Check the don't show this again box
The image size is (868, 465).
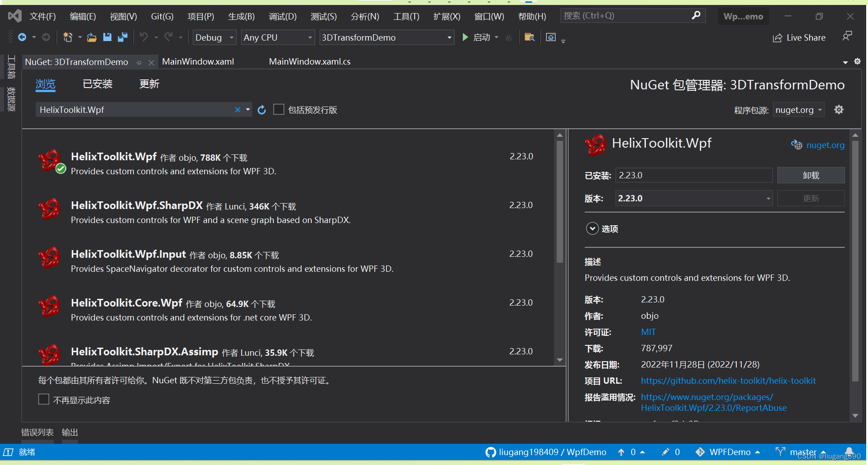click(44, 400)
